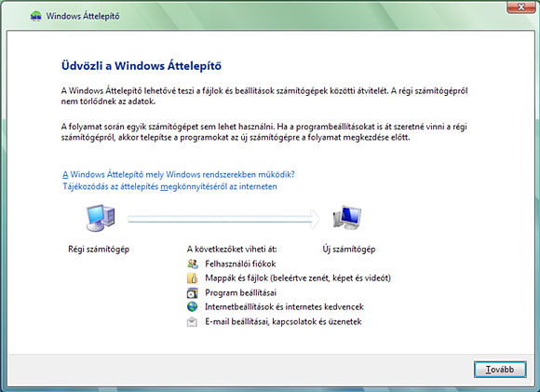Click the Mappák és fájlok folder icon
Screen dimensions: 540x392
click(x=192, y=278)
